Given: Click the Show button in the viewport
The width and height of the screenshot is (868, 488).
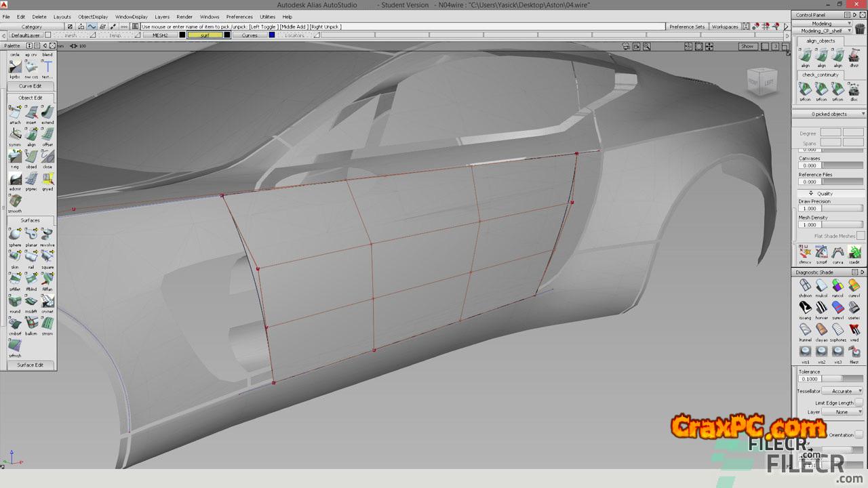Looking at the screenshot, I should pos(747,46).
